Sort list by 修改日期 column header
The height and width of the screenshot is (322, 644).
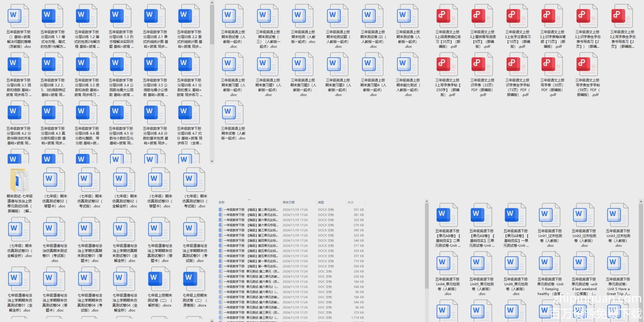point(289,203)
